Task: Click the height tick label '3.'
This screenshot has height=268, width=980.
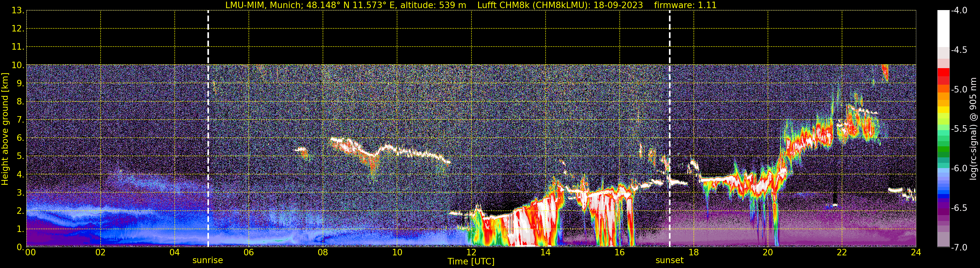Action: pyautogui.click(x=20, y=193)
